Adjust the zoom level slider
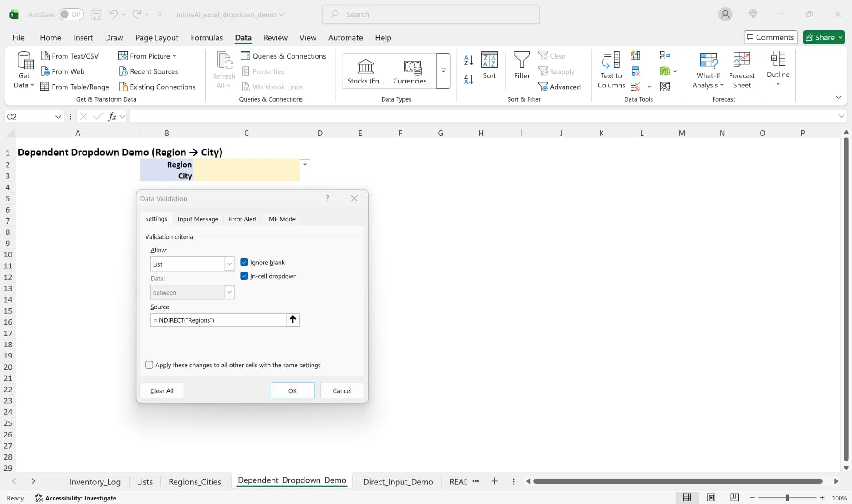 coord(787,498)
